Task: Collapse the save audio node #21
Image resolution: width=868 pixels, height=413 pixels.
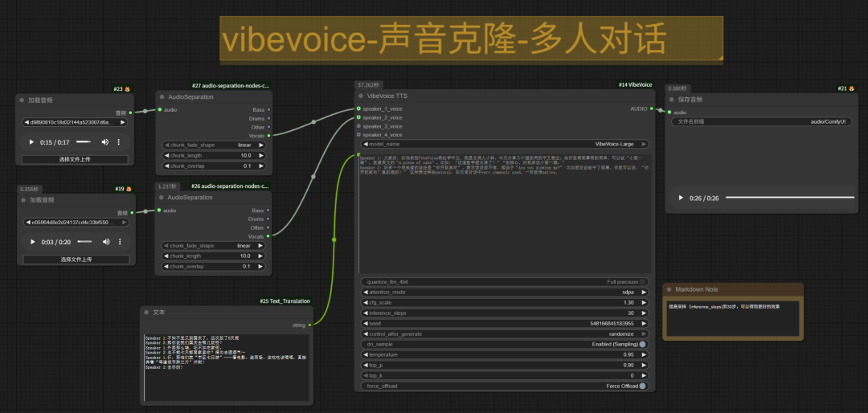Action: point(671,100)
